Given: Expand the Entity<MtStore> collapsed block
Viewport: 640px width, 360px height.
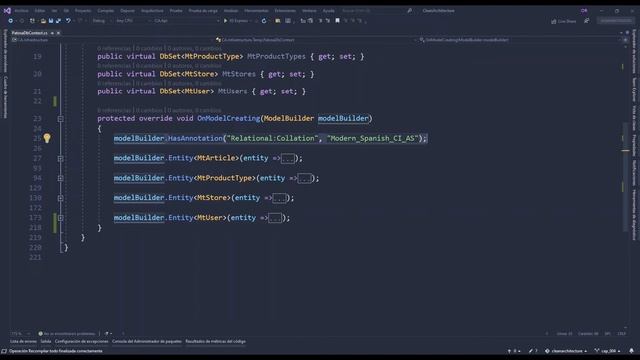Looking at the screenshot, I should (x=60, y=198).
